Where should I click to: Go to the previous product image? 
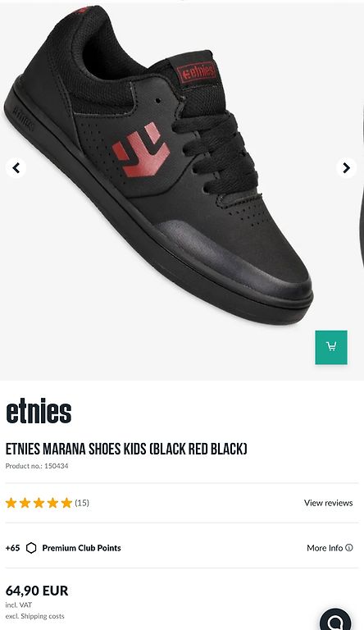(16, 168)
